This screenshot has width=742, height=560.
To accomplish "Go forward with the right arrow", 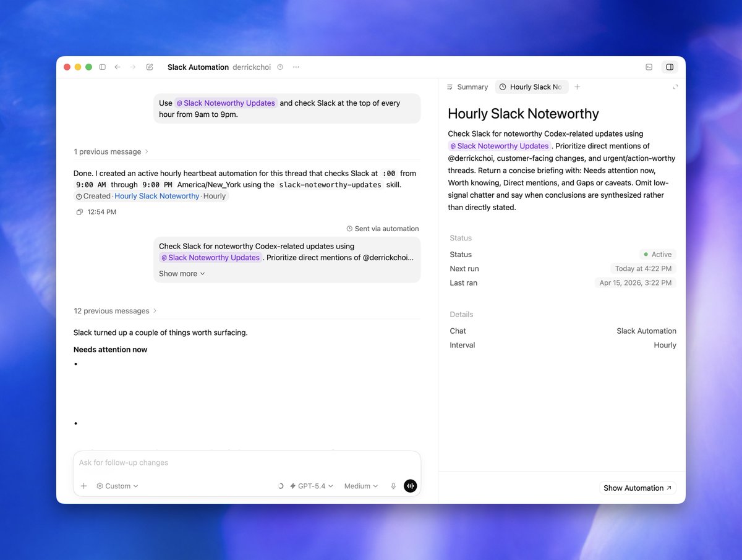I will [133, 67].
